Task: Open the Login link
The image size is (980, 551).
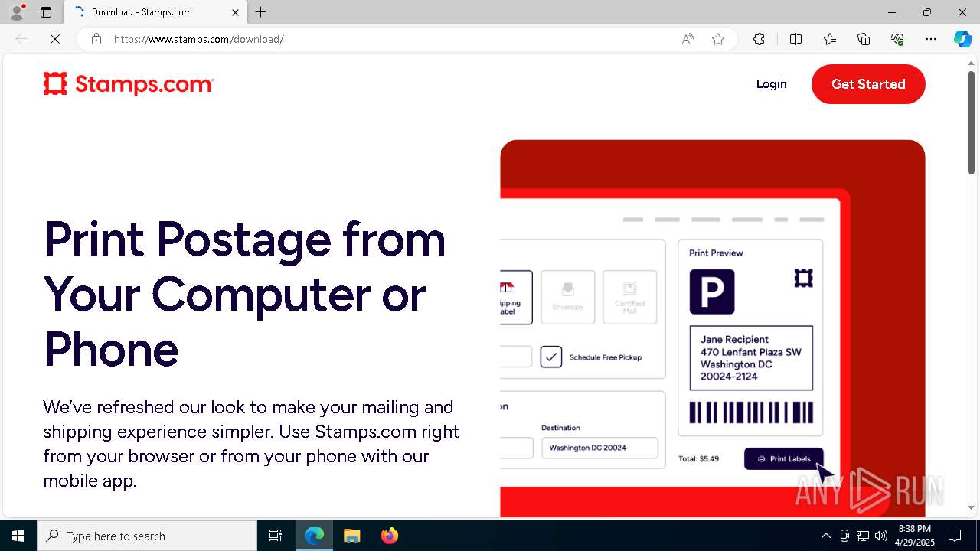Action: (771, 84)
